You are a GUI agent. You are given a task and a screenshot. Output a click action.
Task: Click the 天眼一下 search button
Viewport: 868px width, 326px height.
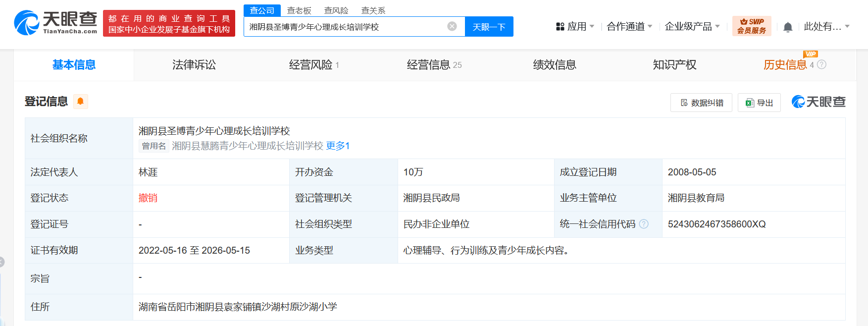pyautogui.click(x=489, y=27)
